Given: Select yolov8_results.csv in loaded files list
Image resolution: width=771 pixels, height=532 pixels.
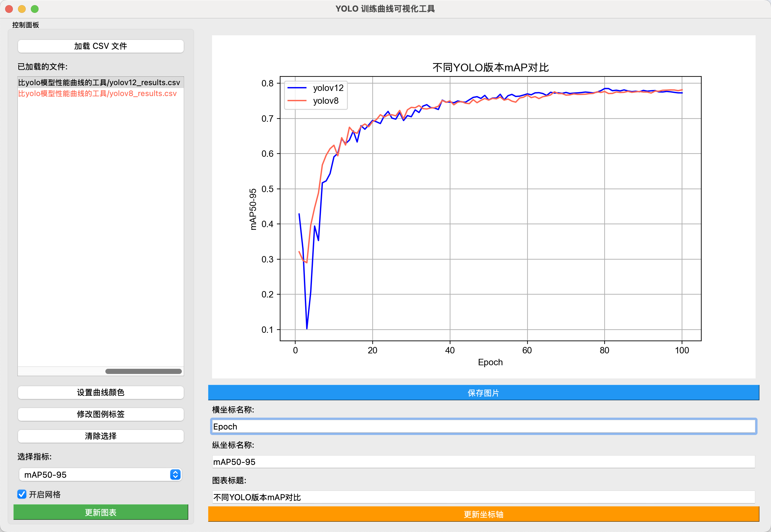Looking at the screenshot, I should (x=97, y=93).
